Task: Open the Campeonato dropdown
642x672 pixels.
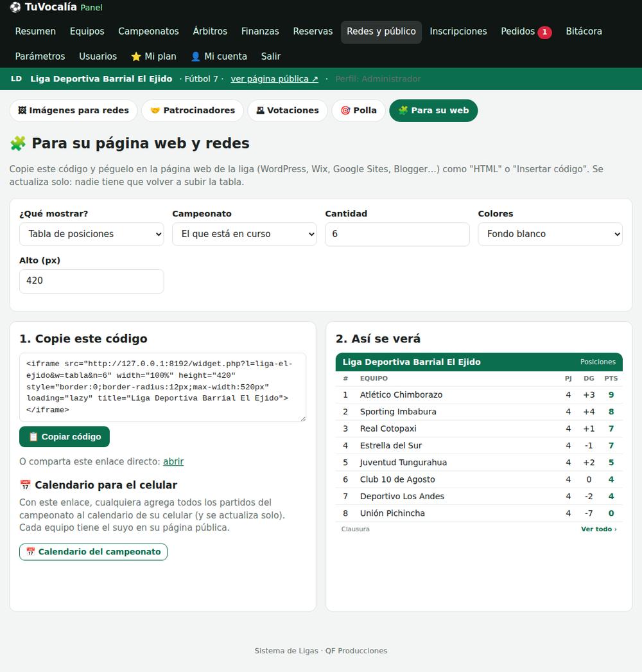Action: pos(245,234)
